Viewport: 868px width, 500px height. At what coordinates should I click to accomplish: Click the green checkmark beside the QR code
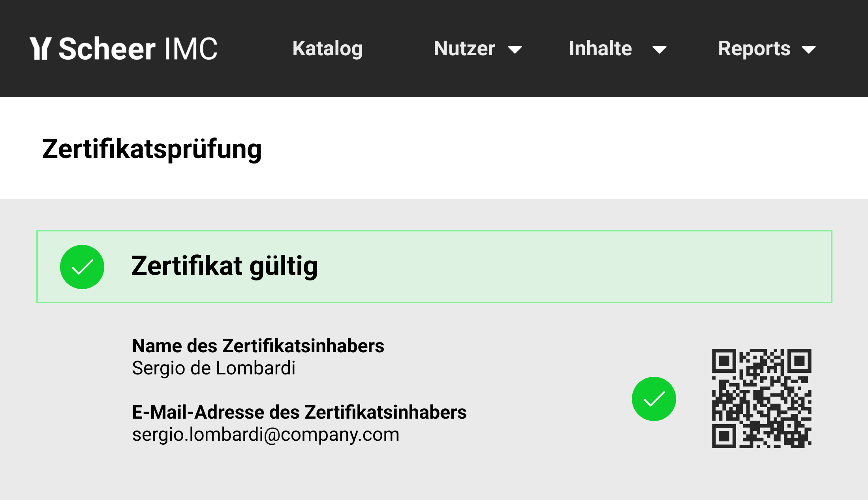point(654,399)
